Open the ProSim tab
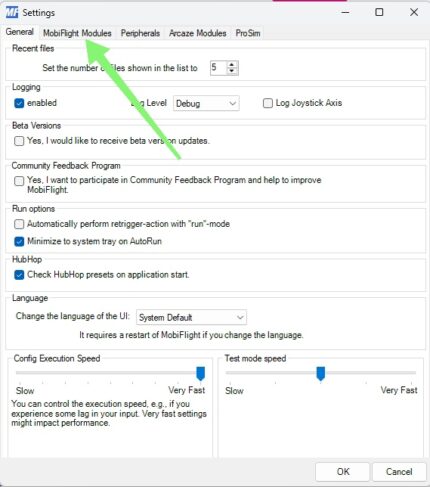The height and width of the screenshot is (487, 430). point(248,33)
